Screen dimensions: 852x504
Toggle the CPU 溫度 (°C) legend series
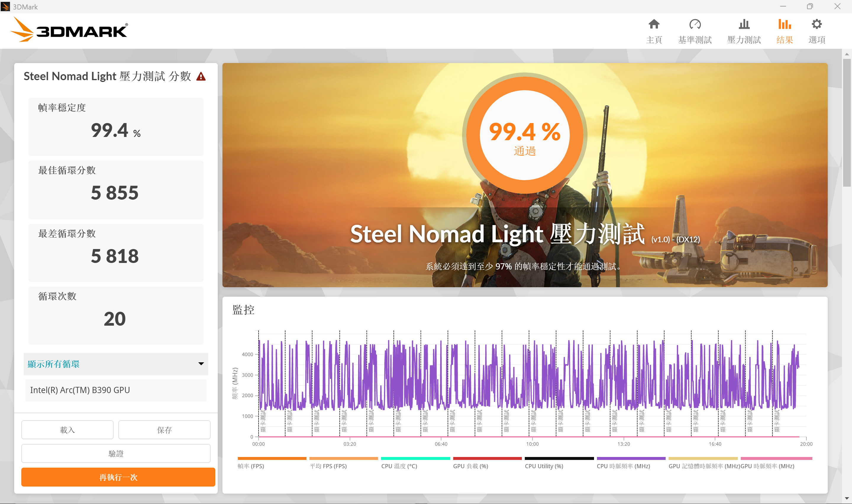pyautogui.click(x=399, y=466)
